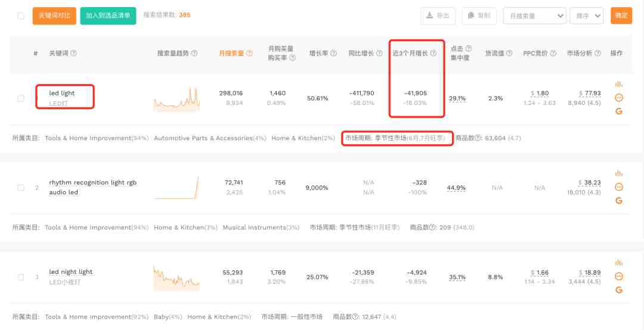Click the rhythm recognition light trend chart
This screenshot has height=330, width=644.
[177, 188]
